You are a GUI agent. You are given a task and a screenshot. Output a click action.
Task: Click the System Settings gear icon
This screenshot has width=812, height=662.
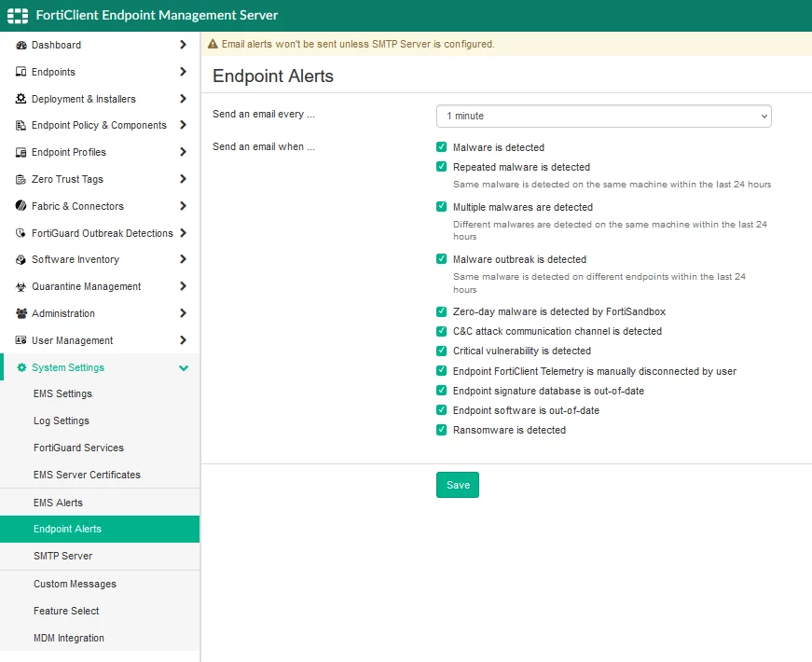(21, 367)
